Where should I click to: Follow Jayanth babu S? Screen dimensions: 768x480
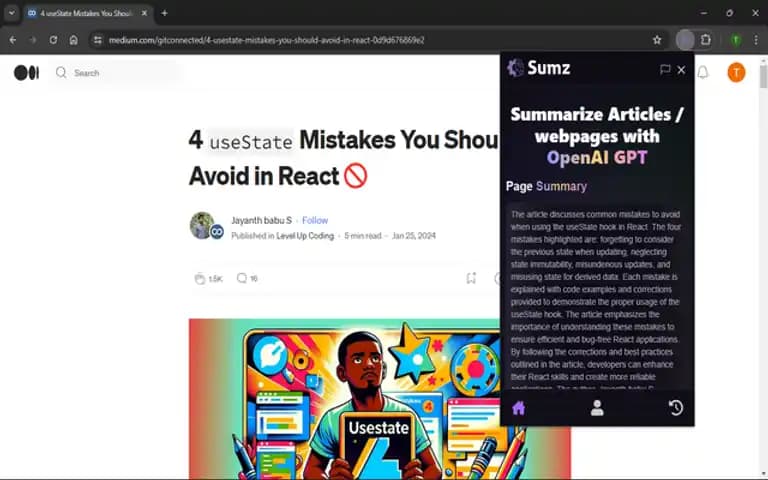(315, 220)
